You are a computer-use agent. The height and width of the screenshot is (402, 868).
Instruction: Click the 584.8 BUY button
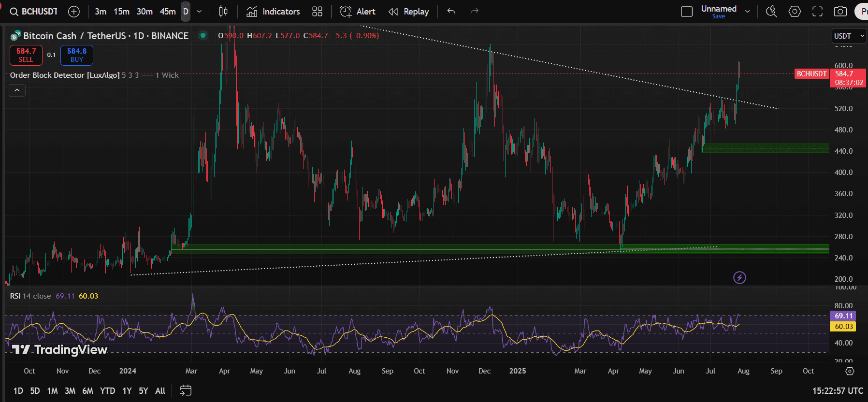pyautogui.click(x=77, y=55)
